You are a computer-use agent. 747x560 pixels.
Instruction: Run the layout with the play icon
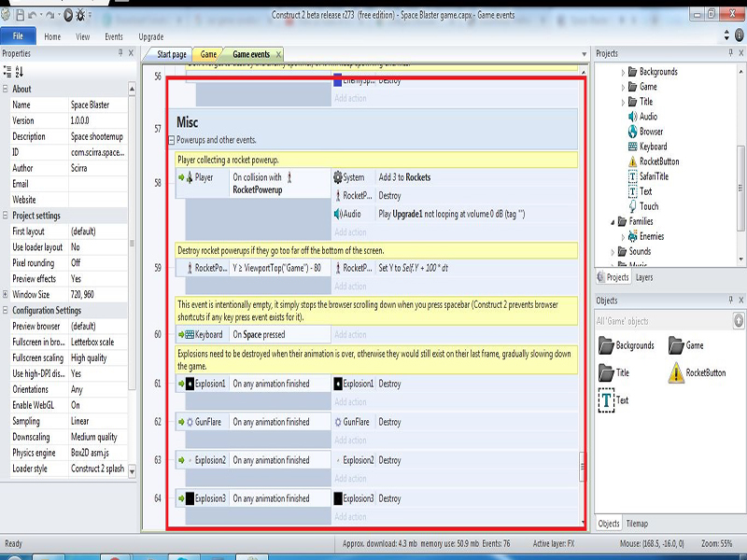click(x=68, y=15)
